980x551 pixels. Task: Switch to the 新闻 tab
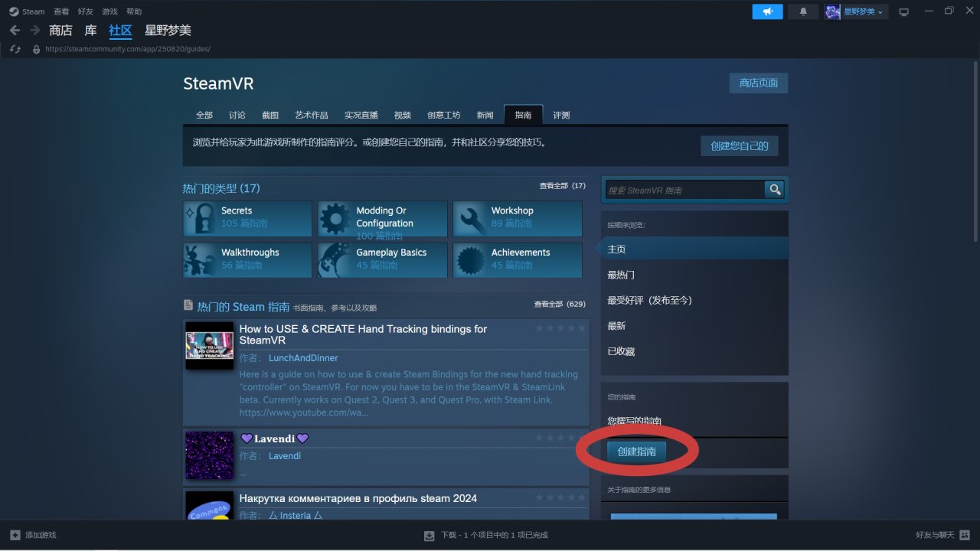click(485, 115)
